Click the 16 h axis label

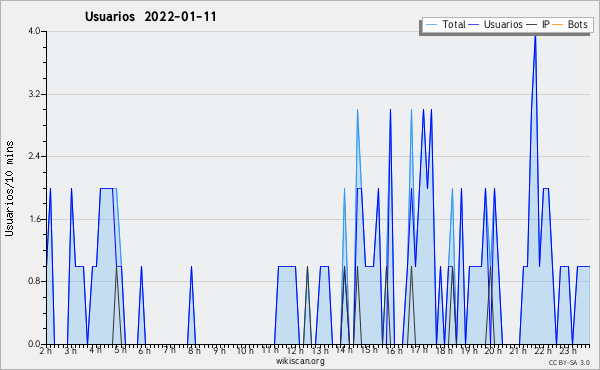[x=394, y=350]
